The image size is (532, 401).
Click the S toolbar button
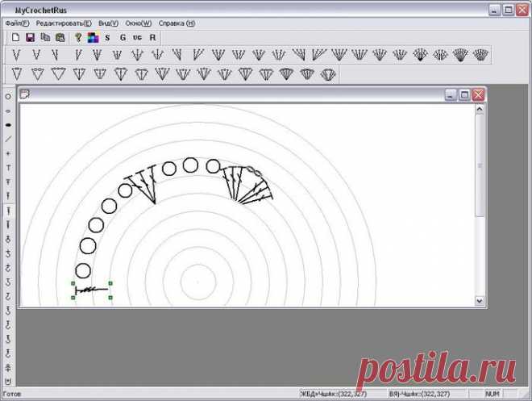(x=107, y=38)
